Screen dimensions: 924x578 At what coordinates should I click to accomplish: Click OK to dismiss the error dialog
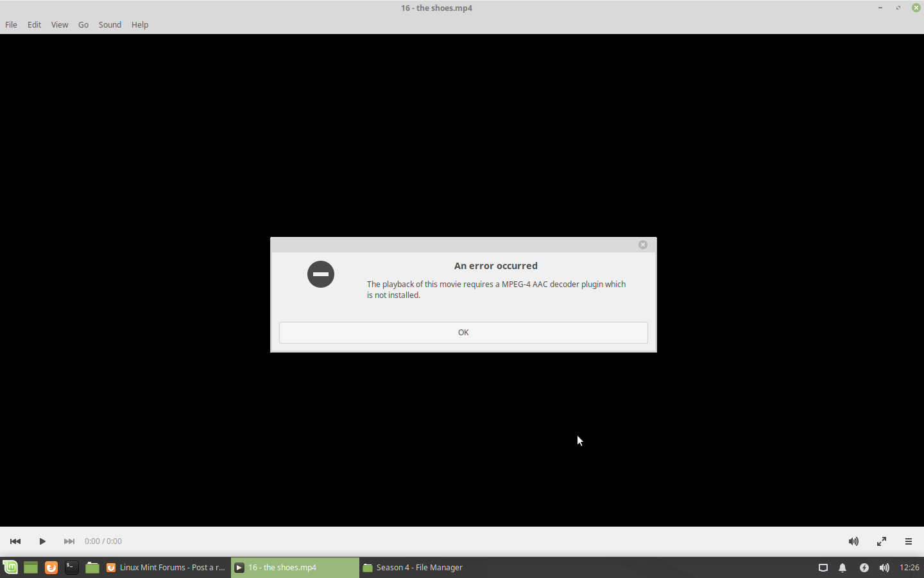463,333
